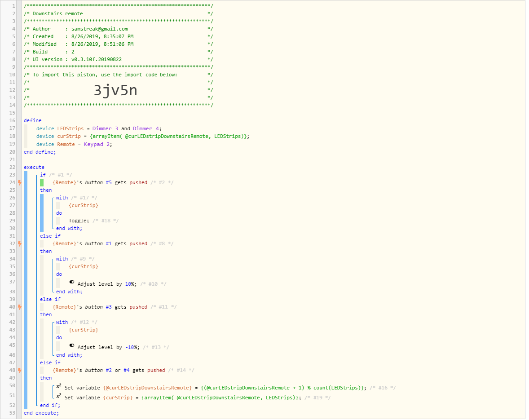Click the Dimmer 4 device

pyautogui.click(x=146, y=128)
